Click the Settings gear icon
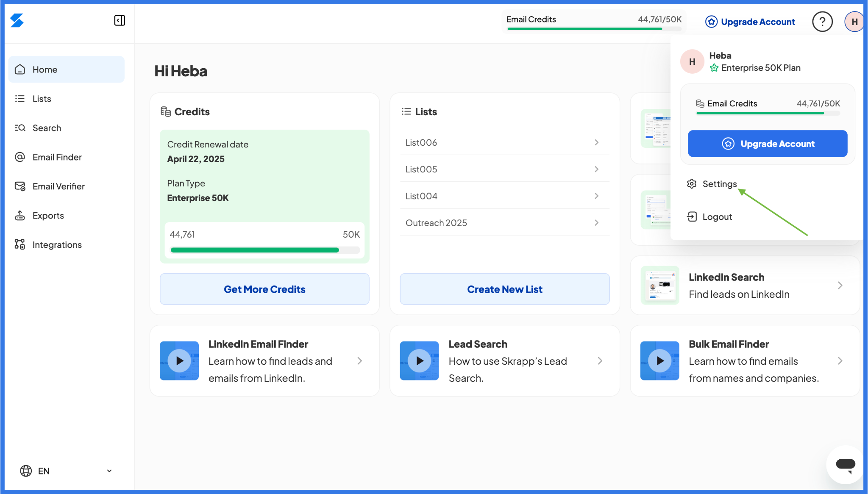The width and height of the screenshot is (868, 494). [x=692, y=184]
